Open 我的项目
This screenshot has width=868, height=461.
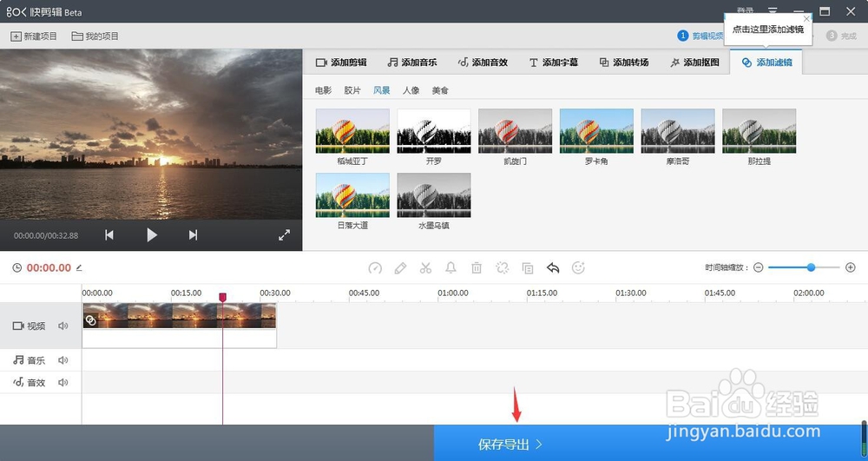[95, 36]
